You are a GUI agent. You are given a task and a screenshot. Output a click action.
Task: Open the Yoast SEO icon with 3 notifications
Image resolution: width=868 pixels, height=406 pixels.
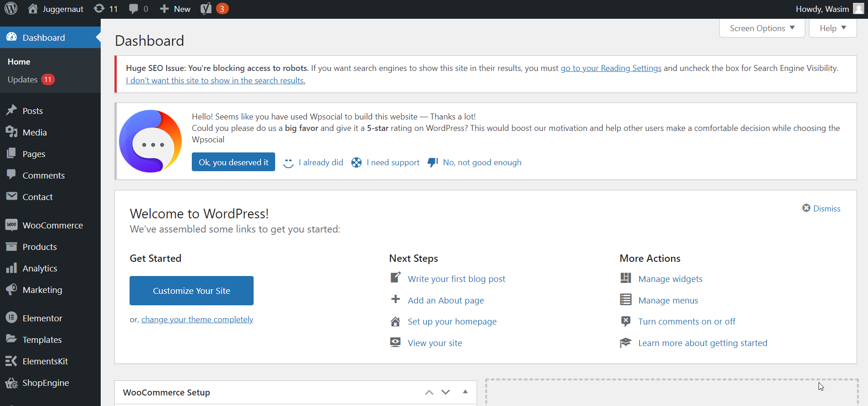click(x=206, y=9)
